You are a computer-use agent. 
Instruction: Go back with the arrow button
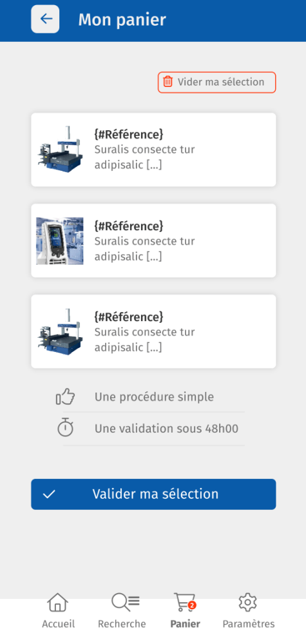pos(45,19)
